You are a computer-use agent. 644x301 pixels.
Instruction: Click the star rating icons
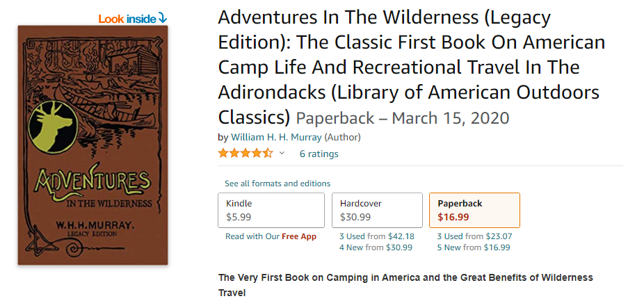tap(245, 153)
